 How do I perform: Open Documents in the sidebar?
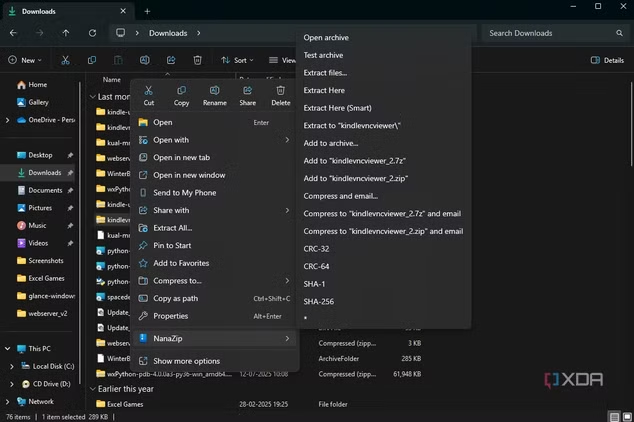click(x=40, y=190)
